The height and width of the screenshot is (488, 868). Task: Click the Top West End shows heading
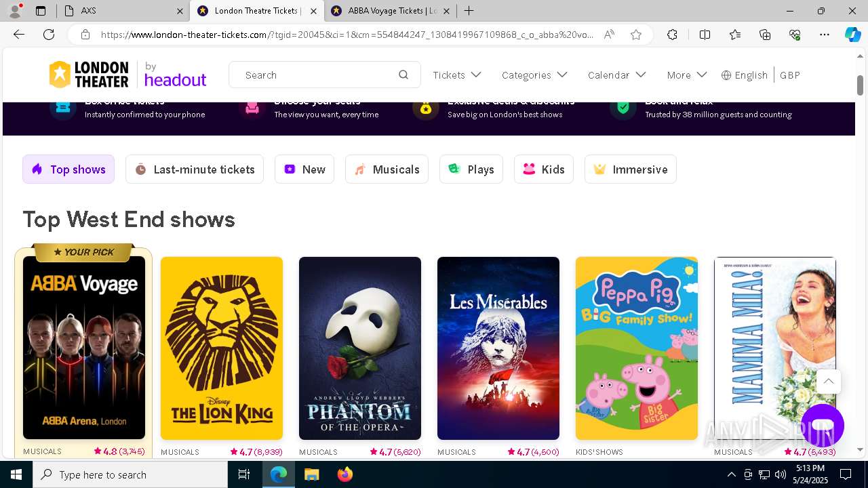click(129, 220)
